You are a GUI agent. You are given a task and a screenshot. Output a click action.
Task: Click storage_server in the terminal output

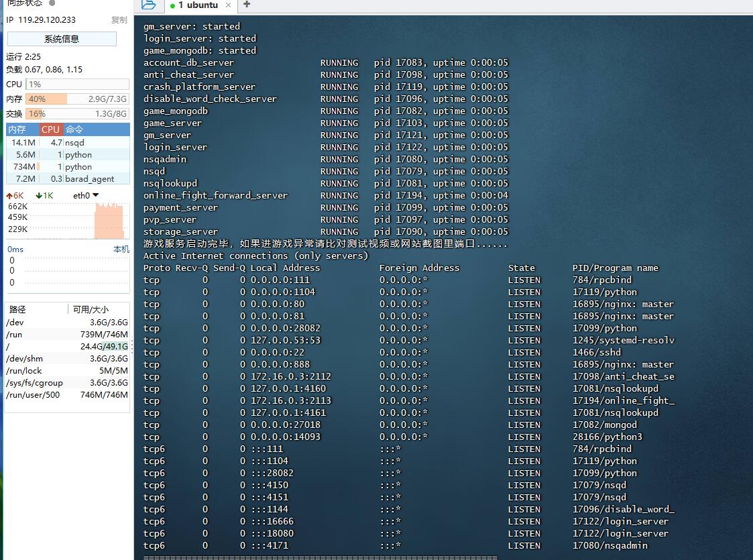coord(180,231)
